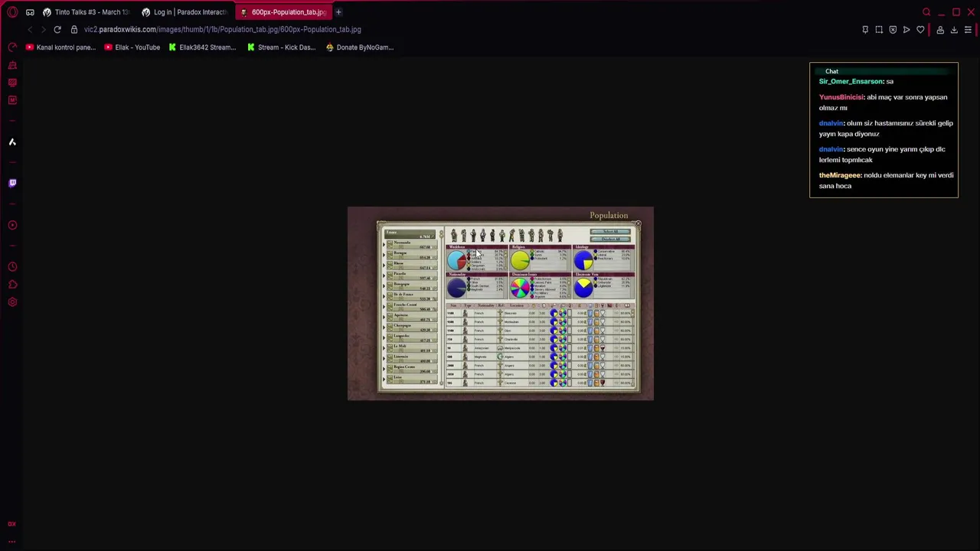
Task: Open the Ellak - YouTube bookmark
Action: coord(132,47)
